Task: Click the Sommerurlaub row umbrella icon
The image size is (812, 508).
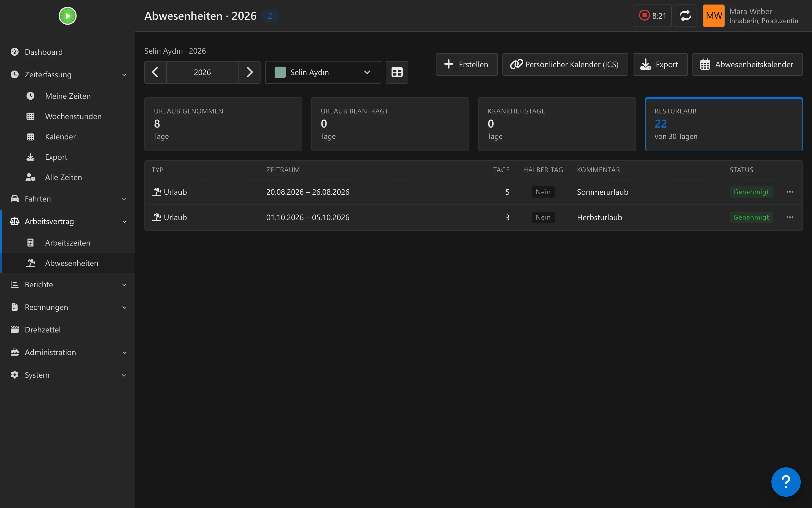Action: pyautogui.click(x=157, y=192)
